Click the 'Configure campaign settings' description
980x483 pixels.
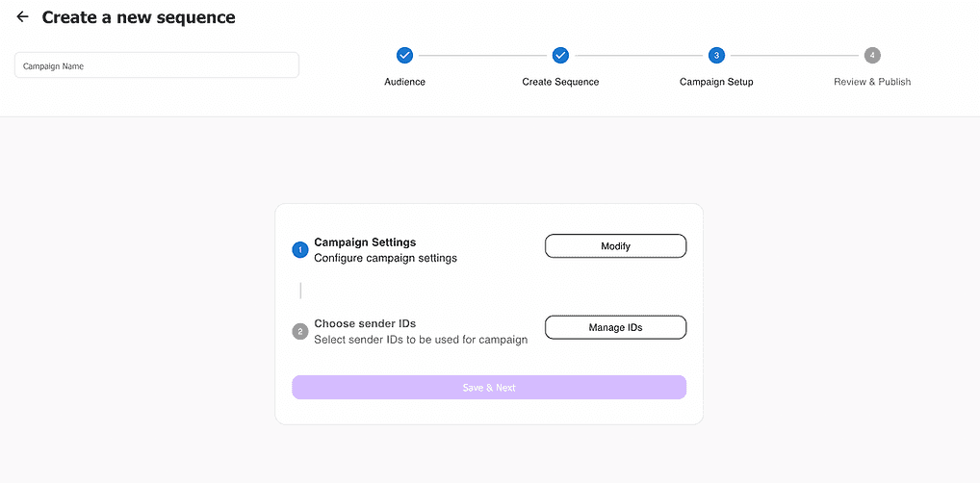pos(386,258)
